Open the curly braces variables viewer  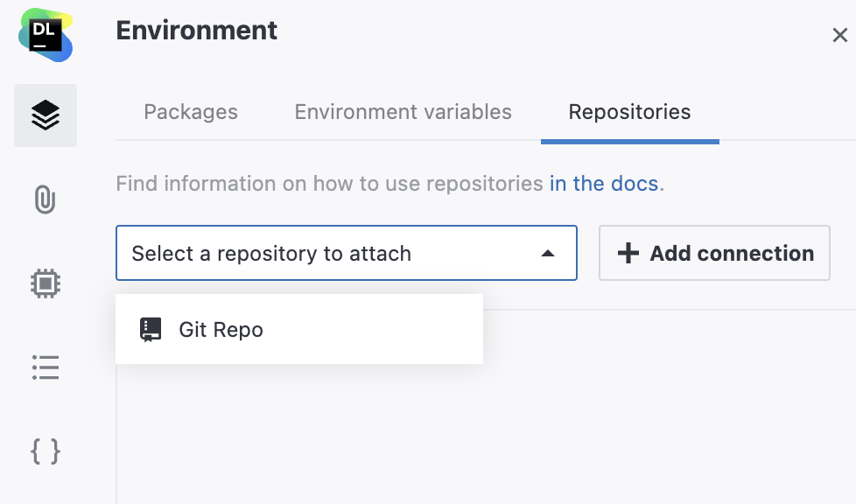tap(46, 451)
